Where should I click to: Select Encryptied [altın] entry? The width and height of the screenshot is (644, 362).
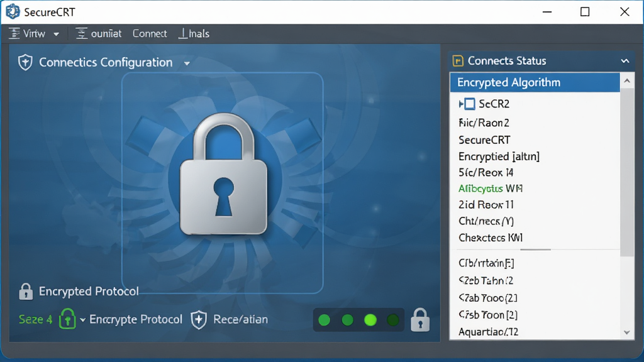pyautogui.click(x=499, y=156)
